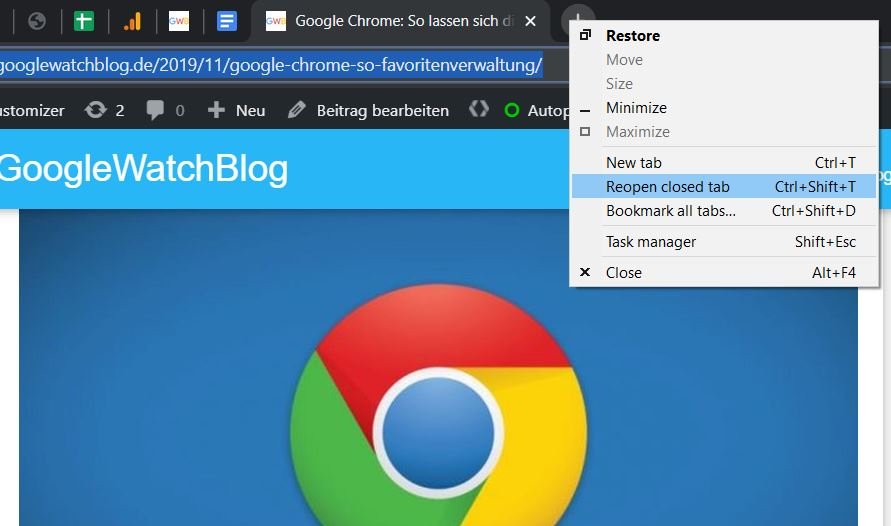
Task: Open the globe pinned tab
Action: click(x=37, y=22)
